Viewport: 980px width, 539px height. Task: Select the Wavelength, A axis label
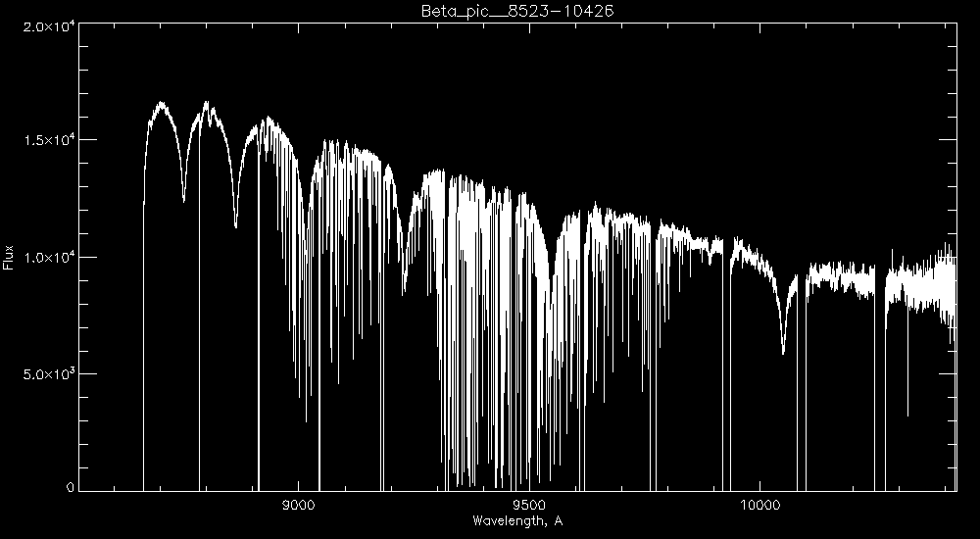[516, 520]
